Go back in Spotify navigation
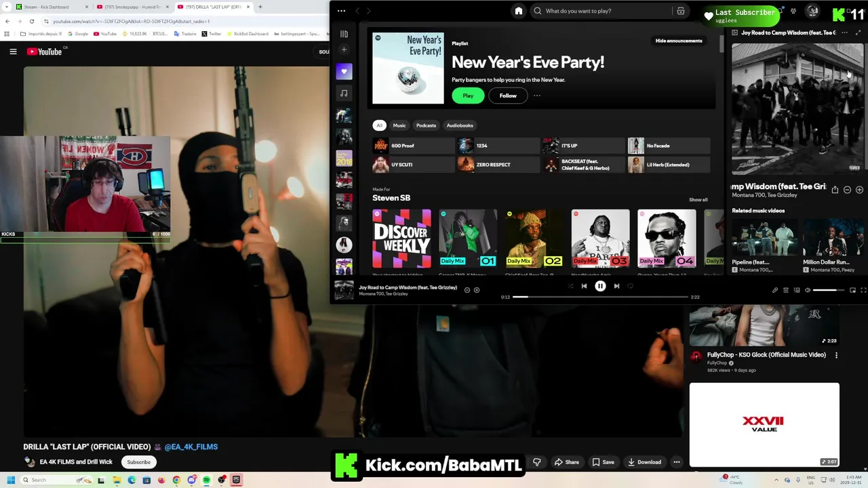868x488 pixels. [359, 11]
